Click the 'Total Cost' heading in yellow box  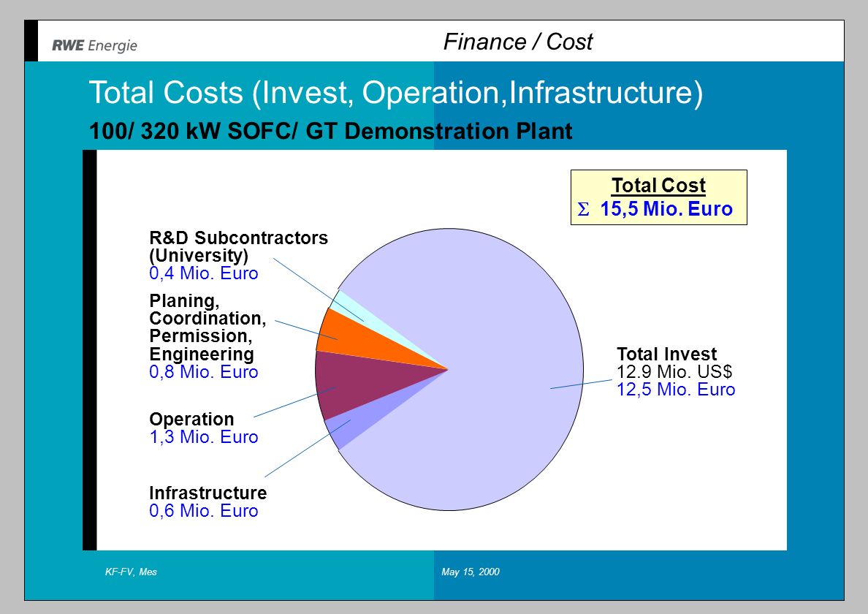click(659, 185)
